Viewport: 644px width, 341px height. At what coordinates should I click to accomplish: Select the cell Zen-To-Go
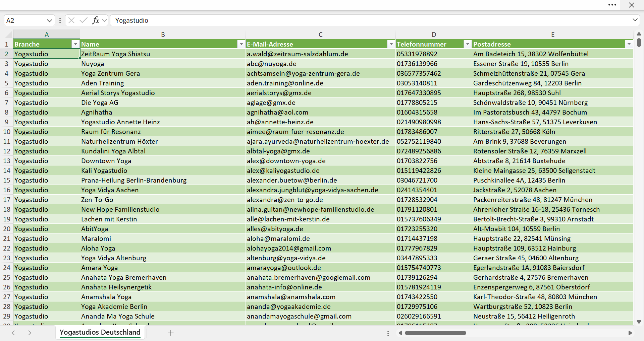163,200
